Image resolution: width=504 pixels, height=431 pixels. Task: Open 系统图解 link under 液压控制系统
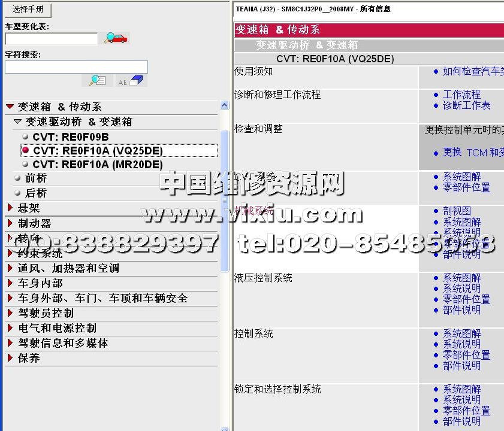click(x=461, y=278)
